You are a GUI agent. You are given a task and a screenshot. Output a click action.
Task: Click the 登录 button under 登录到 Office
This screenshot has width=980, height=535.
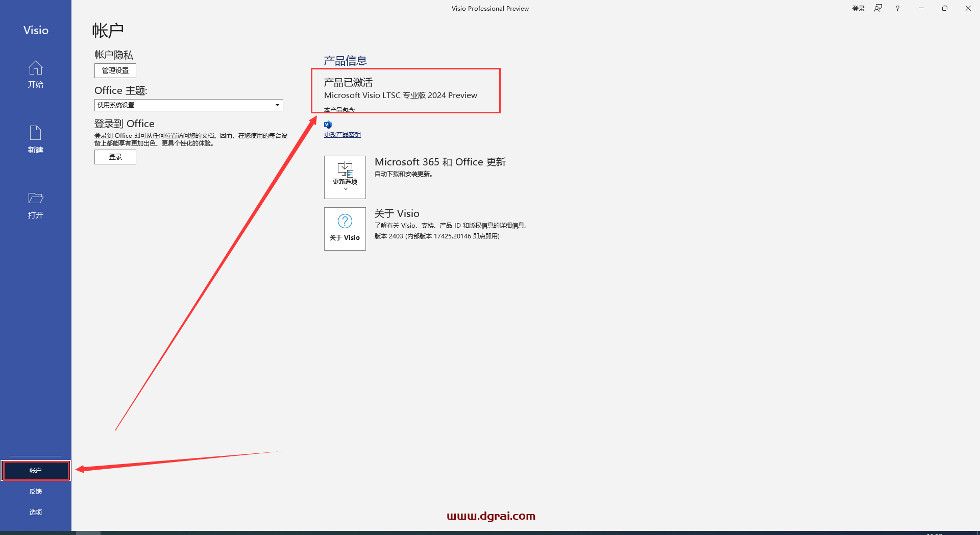pyautogui.click(x=115, y=157)
